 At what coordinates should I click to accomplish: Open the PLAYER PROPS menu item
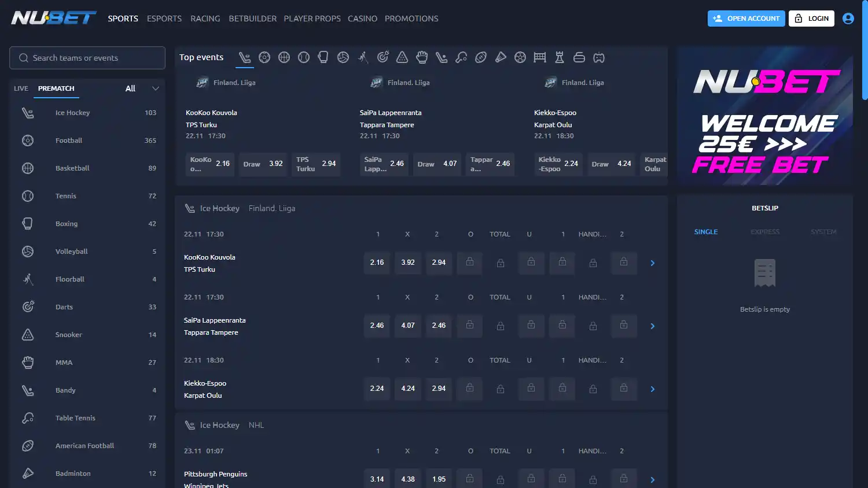[x=312, y=19]
